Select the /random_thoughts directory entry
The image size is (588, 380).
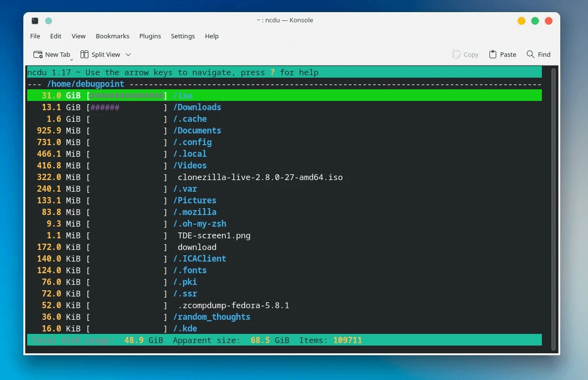click(212, 317)
